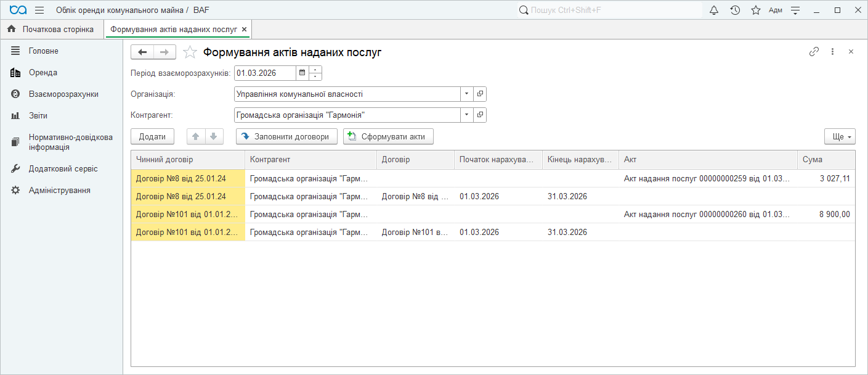Open the main hamburger menu
The image size is (868, 375).
(x=39, y=10)
